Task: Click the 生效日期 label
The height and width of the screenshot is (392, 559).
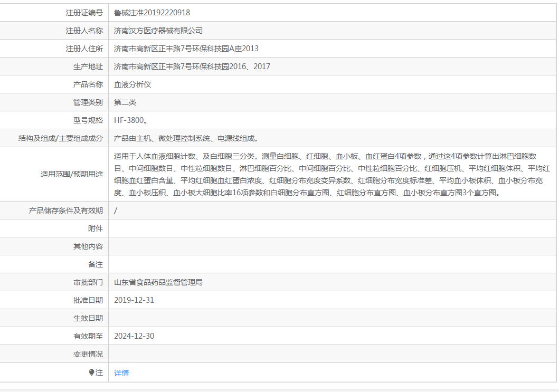Action: (88, 318)
